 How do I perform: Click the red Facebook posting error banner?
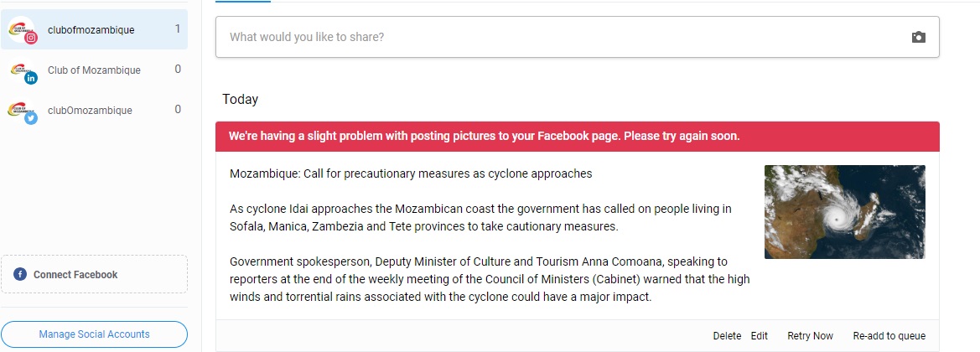pyautogui.click(x=577, y=136)
